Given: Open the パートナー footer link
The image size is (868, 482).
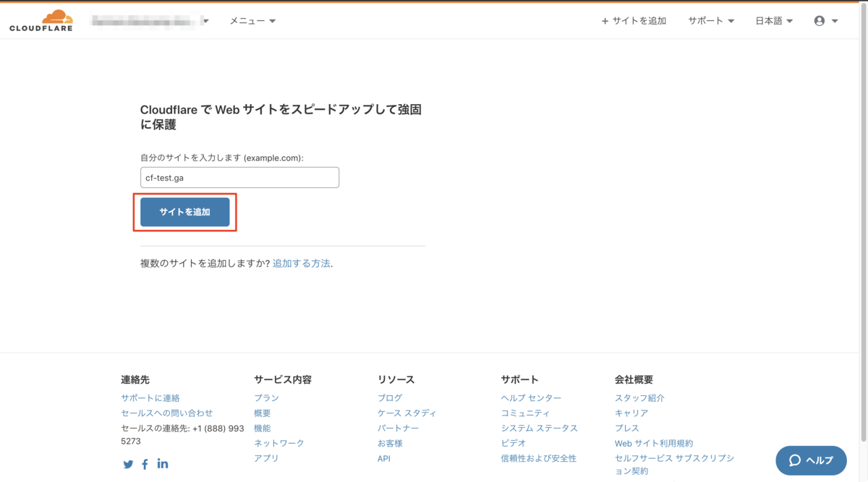Looking at the screenshot, I should pyautogui.click(x=398, y=429).
